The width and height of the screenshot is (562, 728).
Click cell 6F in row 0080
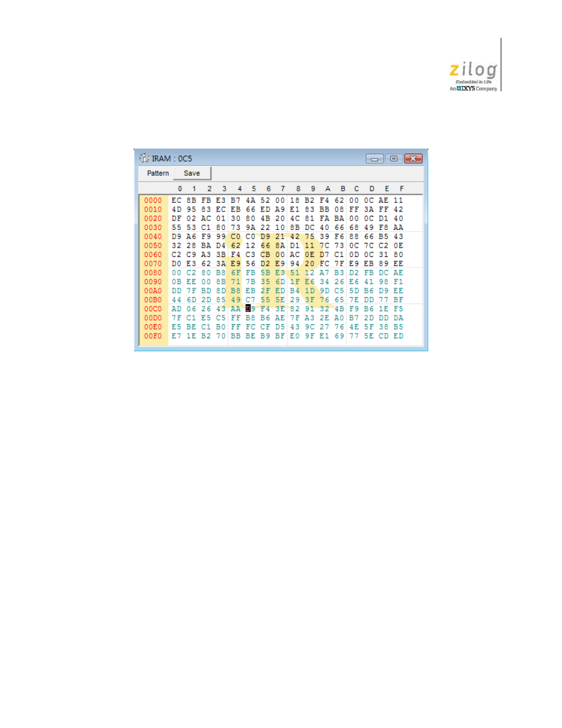click(236, 273)
